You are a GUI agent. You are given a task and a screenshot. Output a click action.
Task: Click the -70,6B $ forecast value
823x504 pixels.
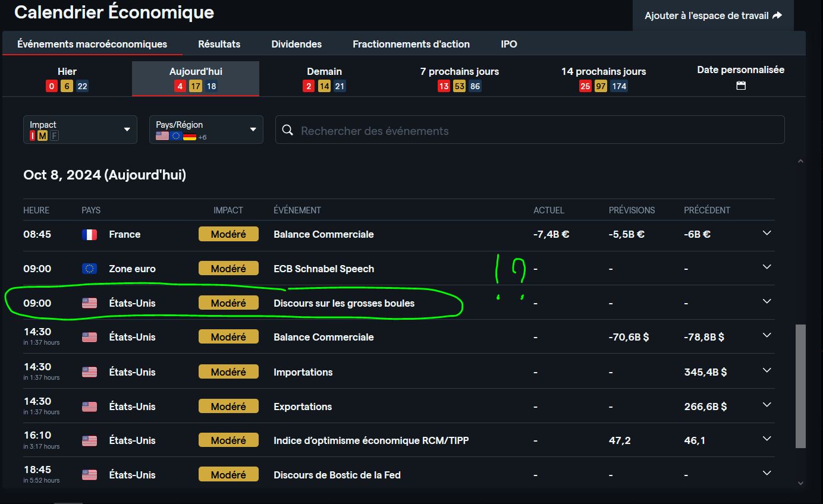[x=629, y=337]
